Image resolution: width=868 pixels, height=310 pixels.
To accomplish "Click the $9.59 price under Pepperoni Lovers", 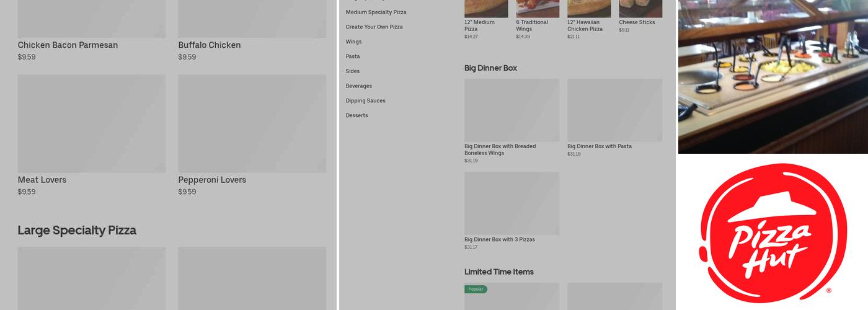I will (187, 192).
